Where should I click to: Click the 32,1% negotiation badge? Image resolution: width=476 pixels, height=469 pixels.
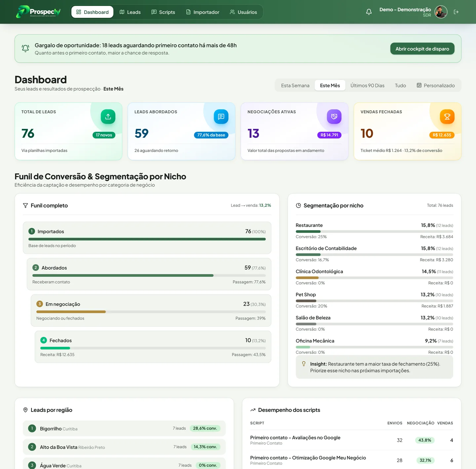coord(425,460)
